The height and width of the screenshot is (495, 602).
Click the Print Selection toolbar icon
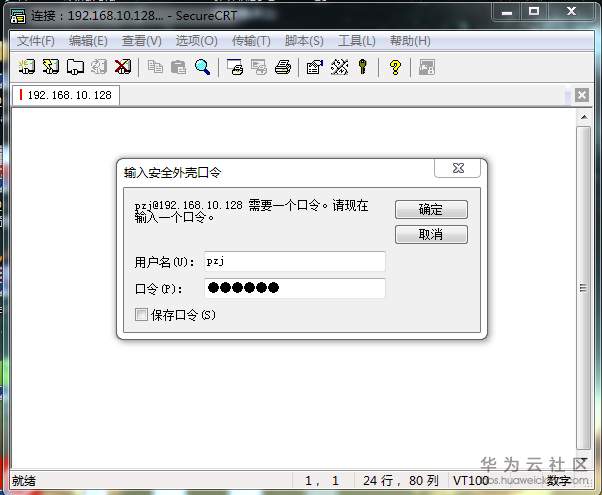pyautogui.click(x=259, y=67)
